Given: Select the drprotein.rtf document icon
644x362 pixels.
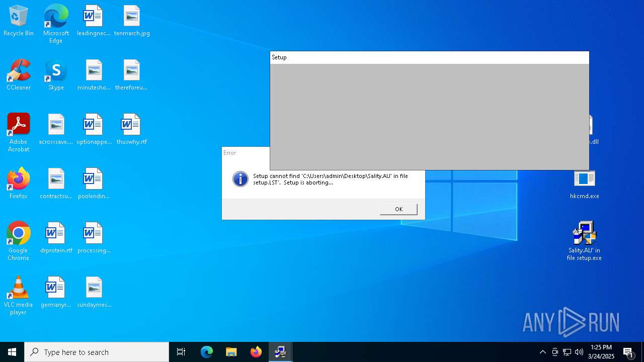Looking at the screenshot, I should pyautogui.click(x=56, y=238).
